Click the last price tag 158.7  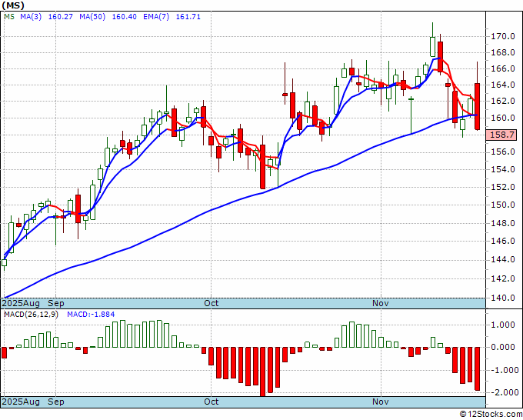tap(501, 135)
